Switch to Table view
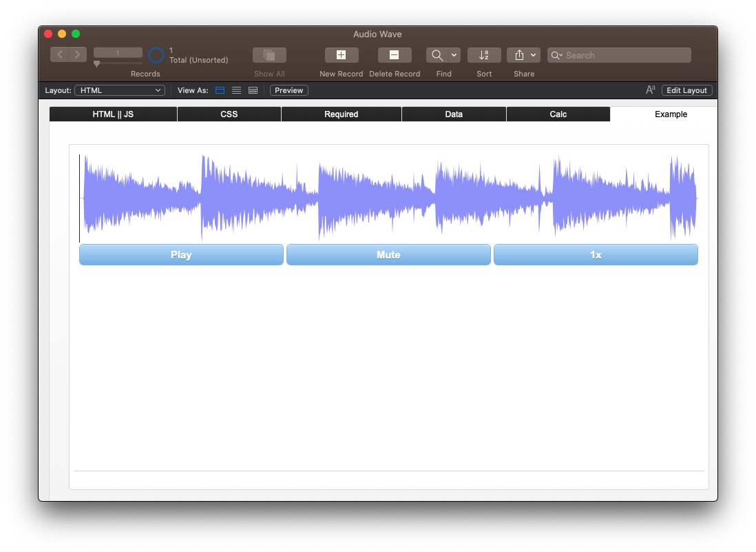 point(253,90)
